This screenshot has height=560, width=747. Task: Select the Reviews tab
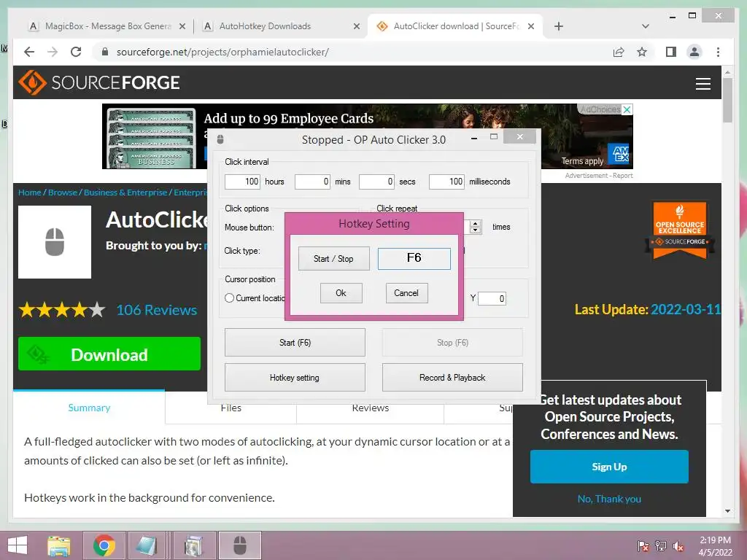[370, 408]
